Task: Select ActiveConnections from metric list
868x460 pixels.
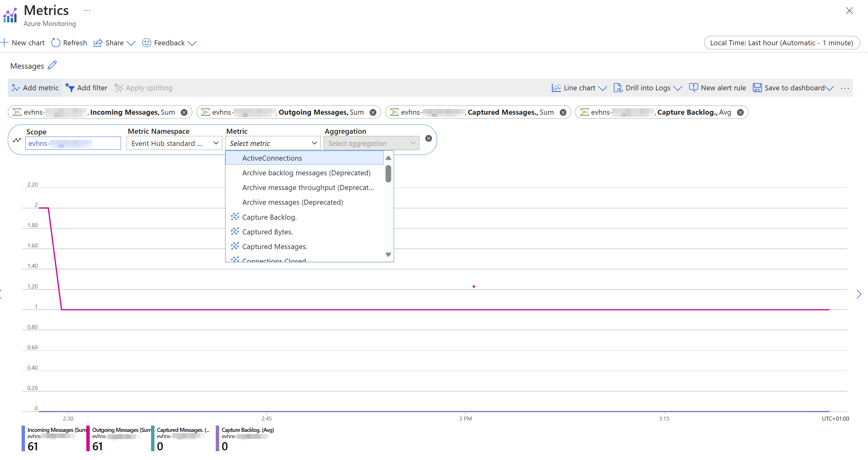Action: [271, 158]
